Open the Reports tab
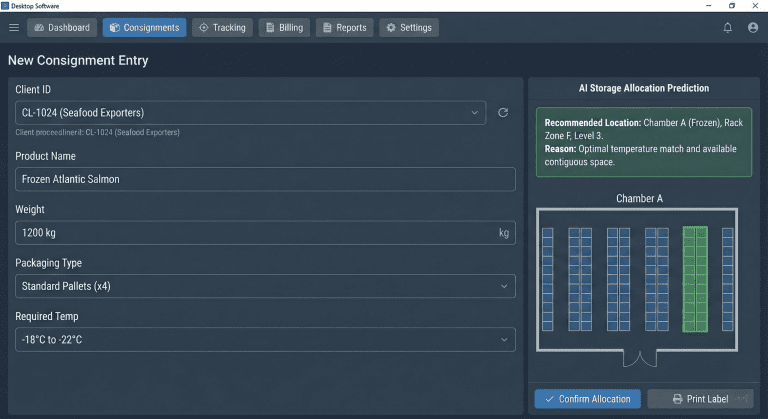768x419 pixels. tap(344, 28)
